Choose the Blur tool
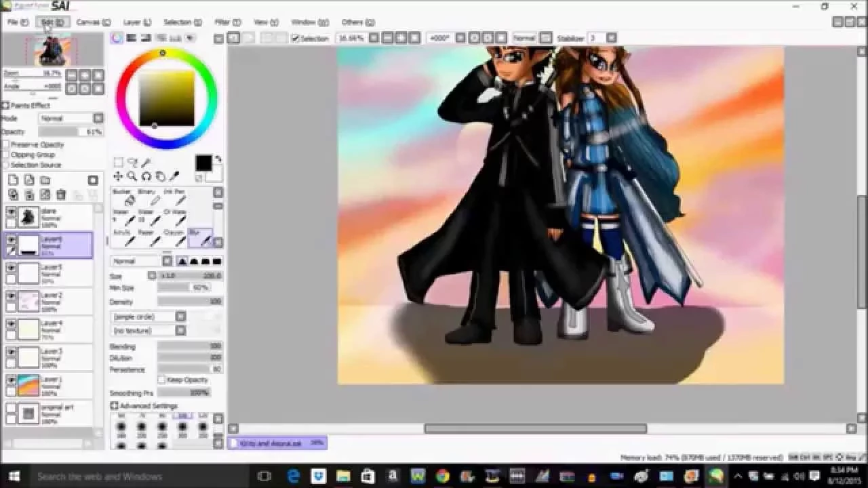 [200, 238]
